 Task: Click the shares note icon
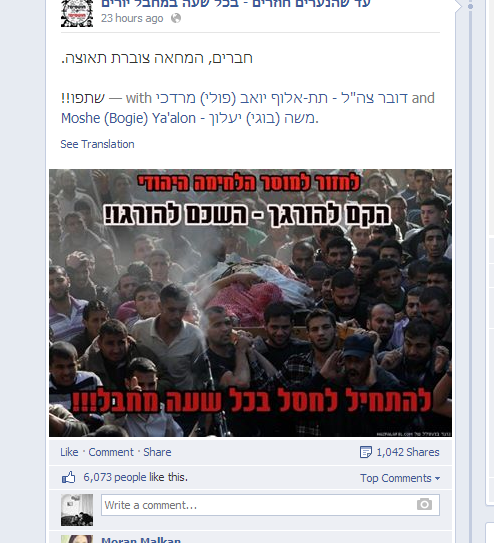[x=366, y=452]
